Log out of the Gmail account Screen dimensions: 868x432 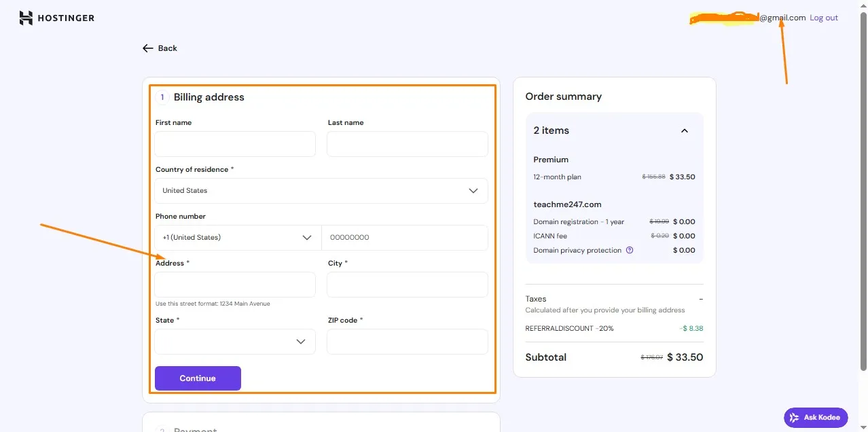[x=823, y=18]
